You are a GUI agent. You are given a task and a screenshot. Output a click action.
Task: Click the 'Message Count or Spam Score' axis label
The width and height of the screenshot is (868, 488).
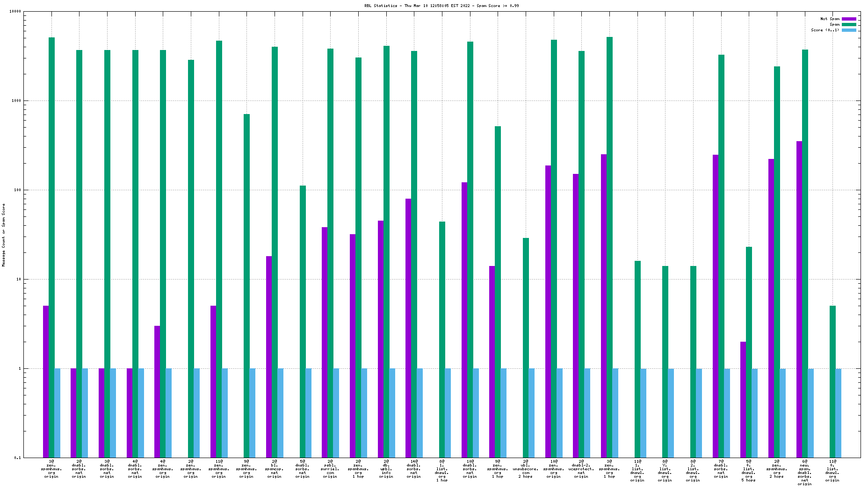[4, 235]
